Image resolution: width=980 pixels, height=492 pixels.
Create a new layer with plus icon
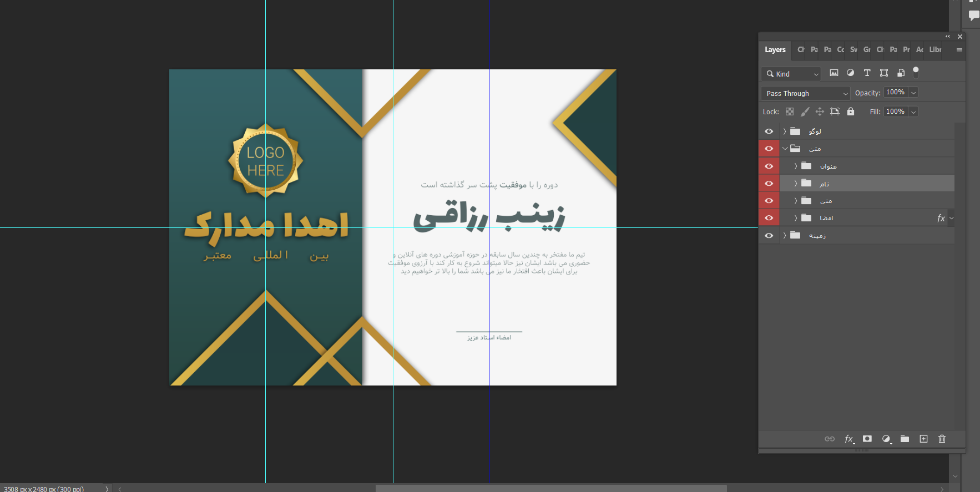click(x=923, y=439)
